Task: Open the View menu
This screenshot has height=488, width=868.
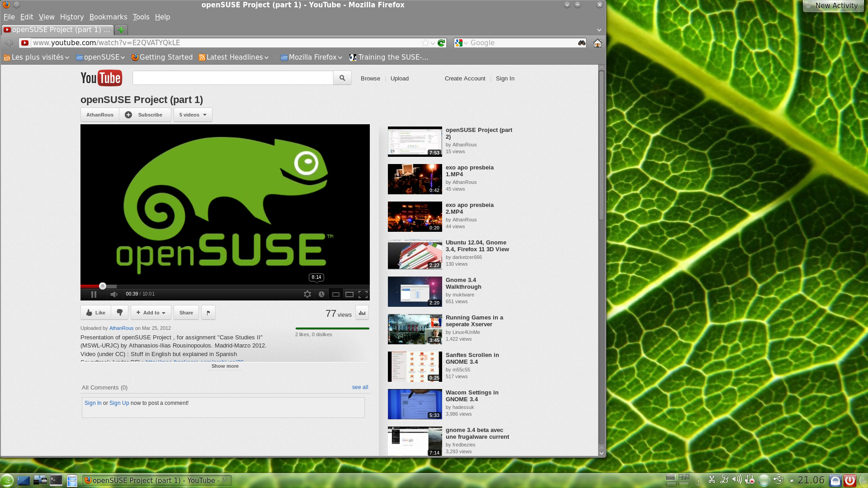Action: tap(47, 17)
